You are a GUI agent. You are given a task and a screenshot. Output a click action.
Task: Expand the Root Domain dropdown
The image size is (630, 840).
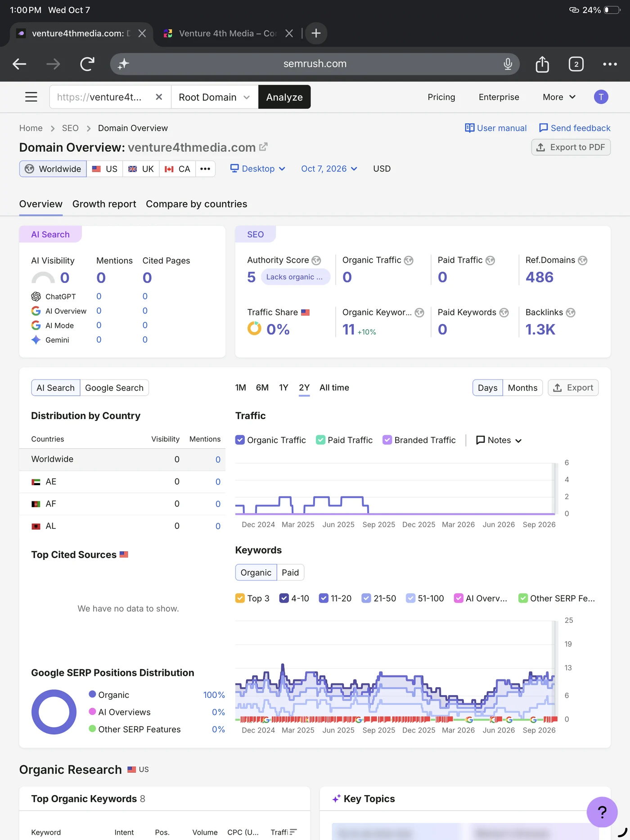[x=215, y=97]
